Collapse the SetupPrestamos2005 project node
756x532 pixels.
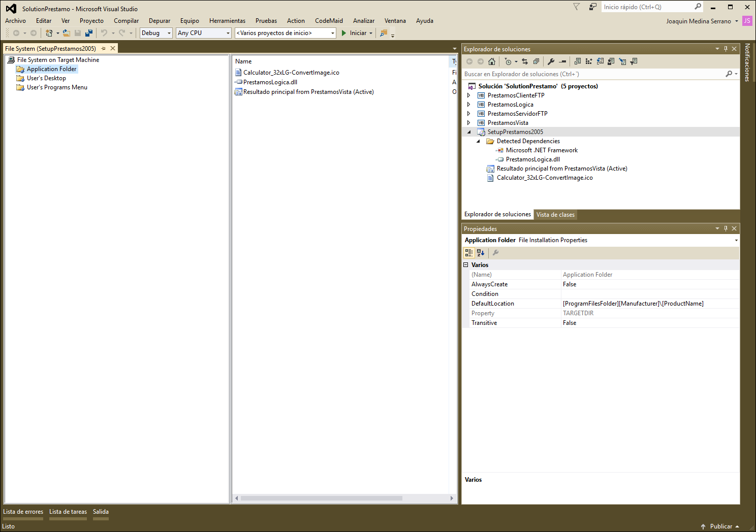(x=469, y=132)
